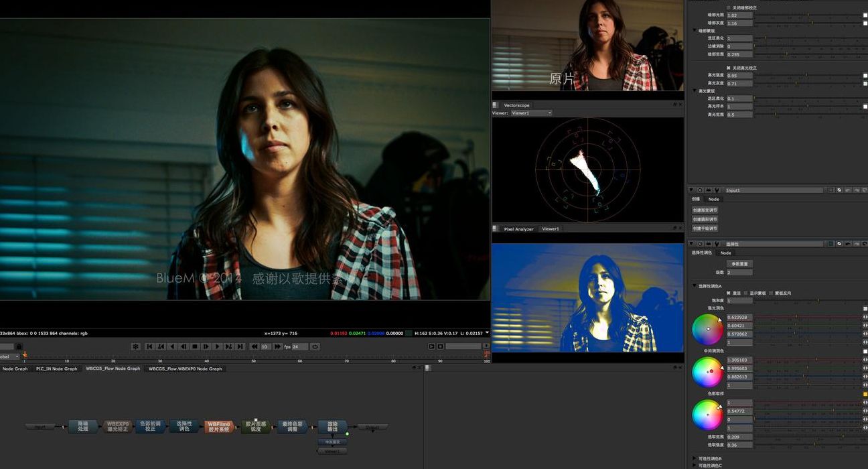Click the 创建圆形调节 button

tap(705, 220)
